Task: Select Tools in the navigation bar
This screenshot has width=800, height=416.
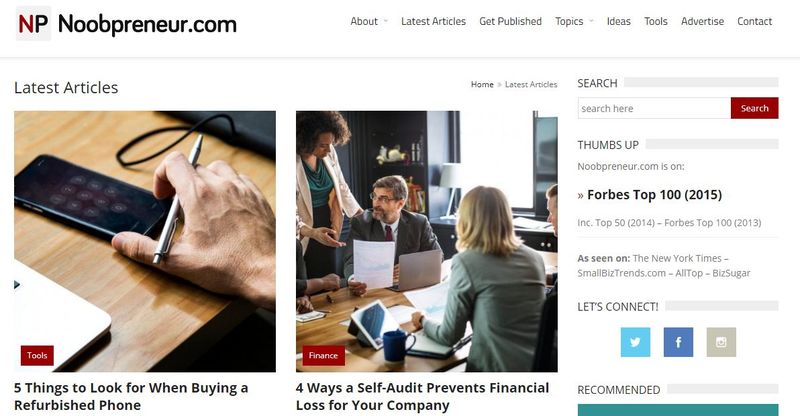Action: [656, 21]
